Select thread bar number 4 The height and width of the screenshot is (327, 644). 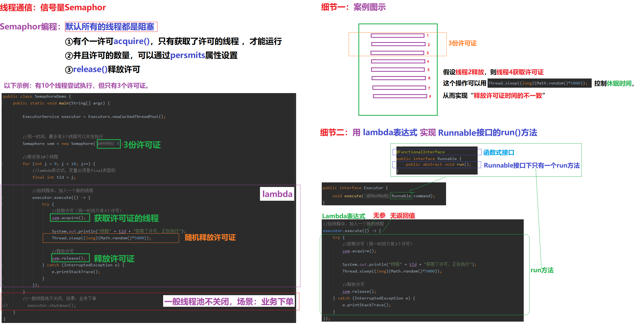tap(398, 62)
